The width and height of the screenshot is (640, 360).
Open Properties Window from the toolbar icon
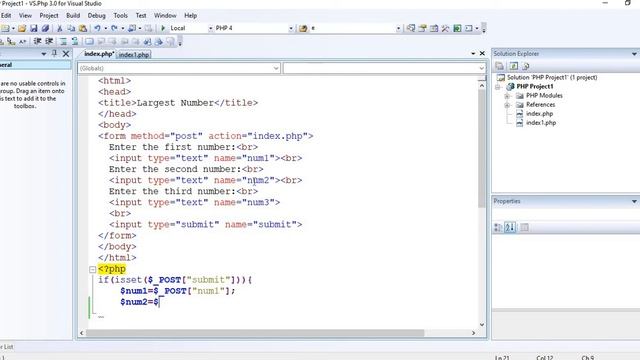tap(422, 28)
